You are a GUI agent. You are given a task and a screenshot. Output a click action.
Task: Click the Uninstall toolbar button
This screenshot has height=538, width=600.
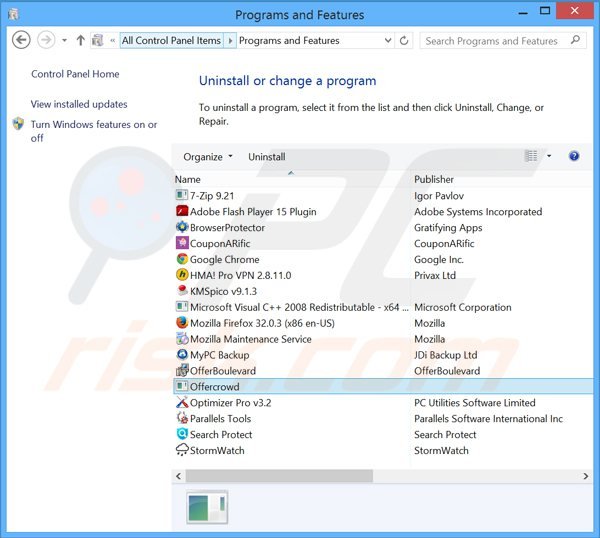pyautogui.click(x=267, y=157)
